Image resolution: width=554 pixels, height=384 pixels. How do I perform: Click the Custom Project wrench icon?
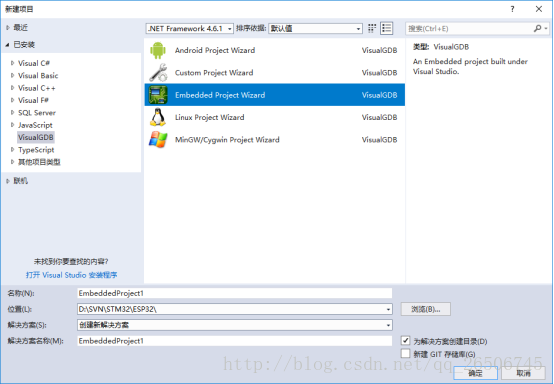pos(158,72)
